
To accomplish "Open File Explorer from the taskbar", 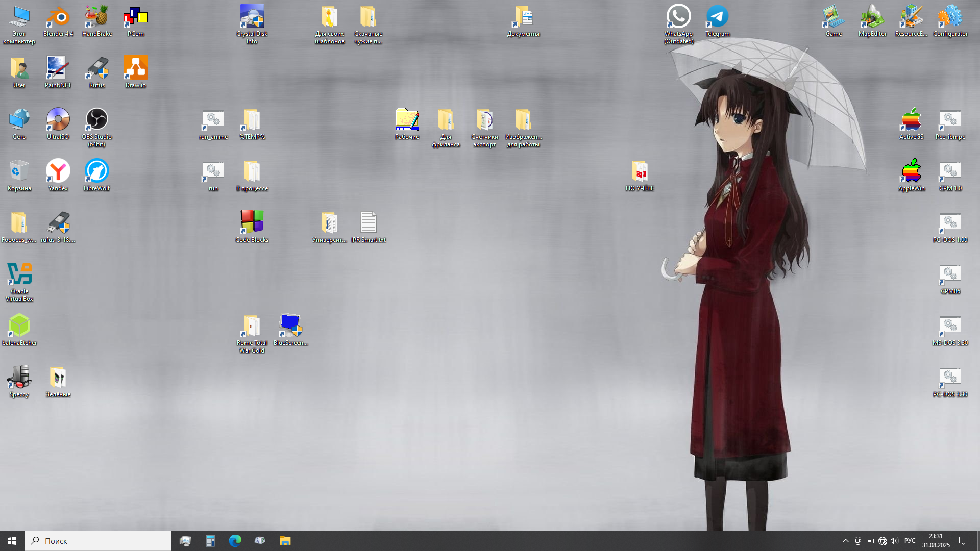I will tap(285, 541).
